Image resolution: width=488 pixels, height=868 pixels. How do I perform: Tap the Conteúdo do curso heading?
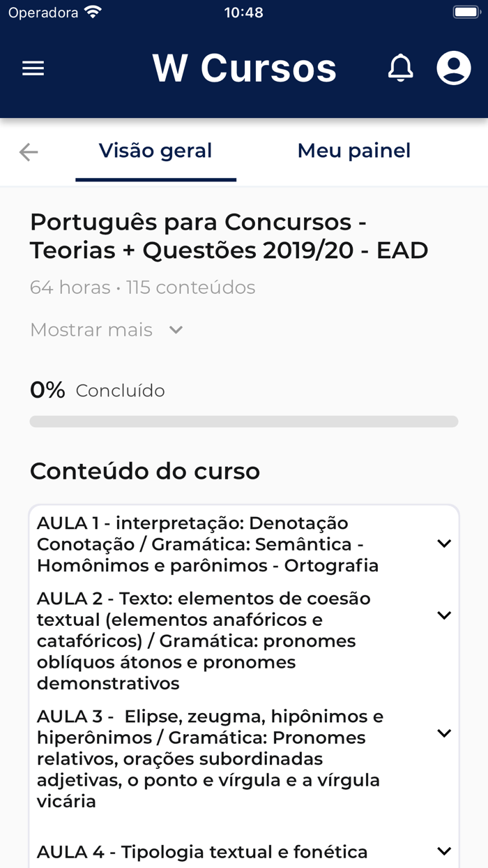tap(144, 471)
